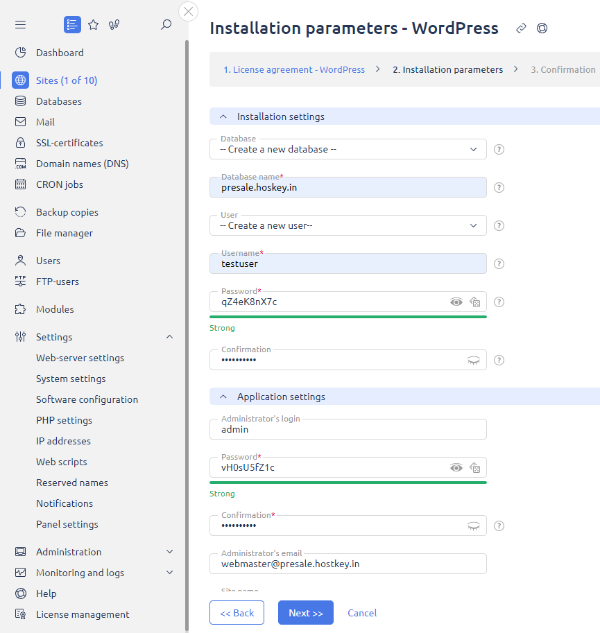Click help icon beside Database name field
The height and width of the screenshot is (633, 600).
(498, 187)
